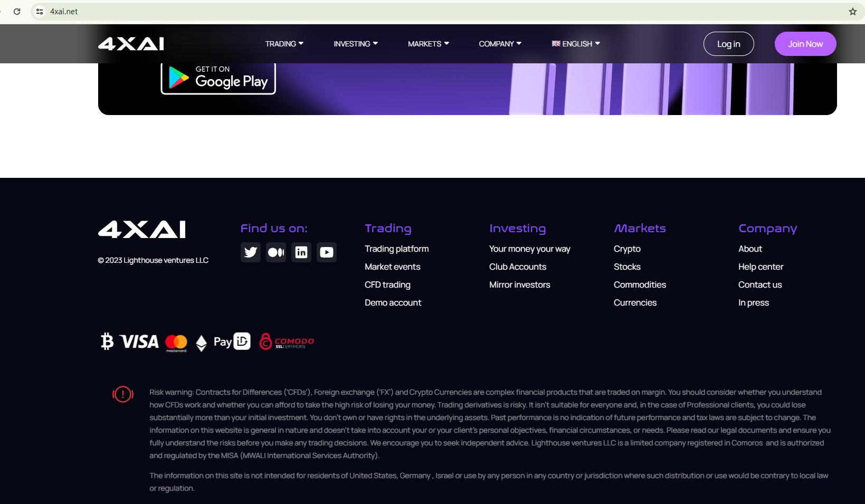Screen dimensions: 865x504
Task: Open the Medium social icon
Action: coord(276,252)
